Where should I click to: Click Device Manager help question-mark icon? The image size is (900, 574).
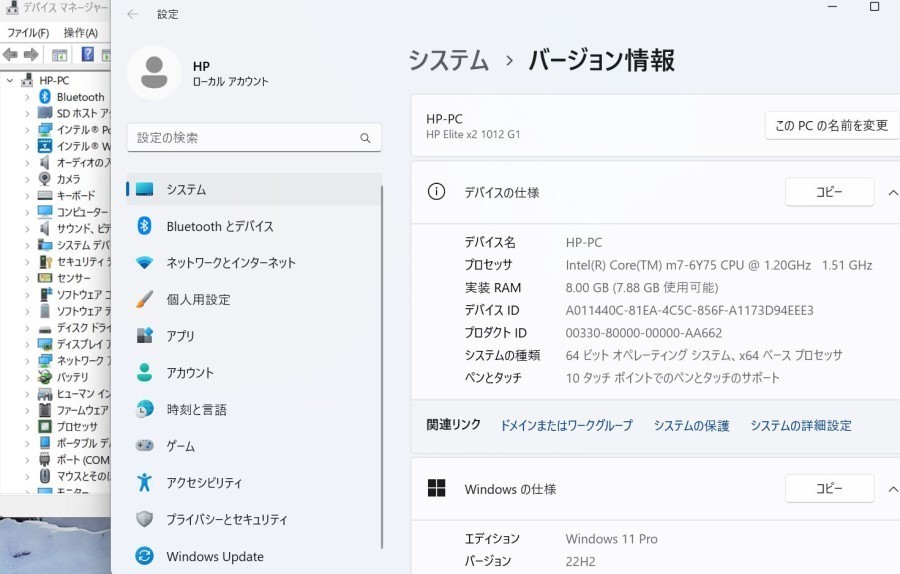click(87, 55)
